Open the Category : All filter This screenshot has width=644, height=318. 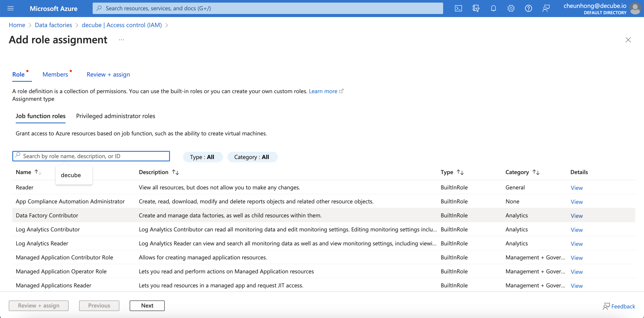pyautogui.click(x=252, y=157)
